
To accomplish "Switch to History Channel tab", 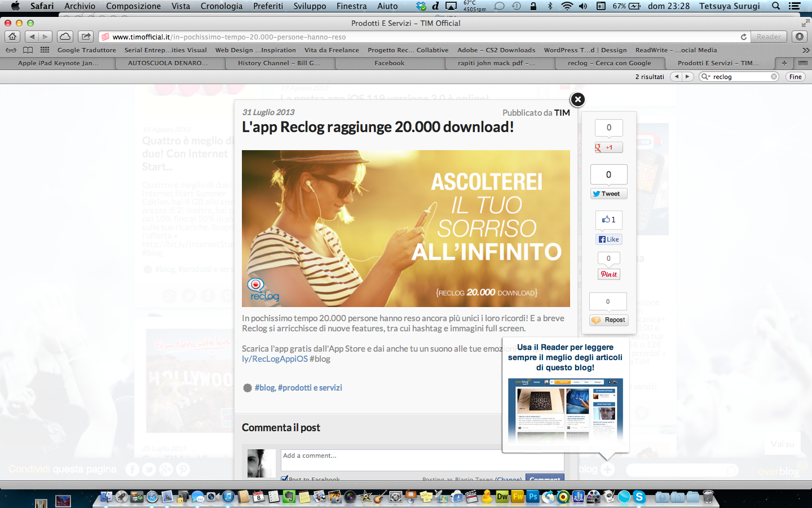I will (279, 63).
